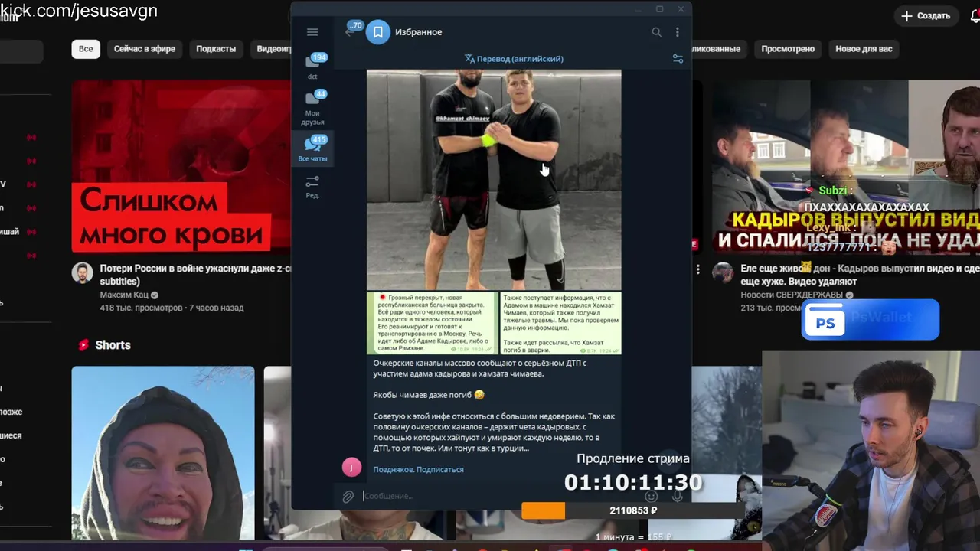Select the dct chat folder

pyautogui.click(x=312, y=67)
